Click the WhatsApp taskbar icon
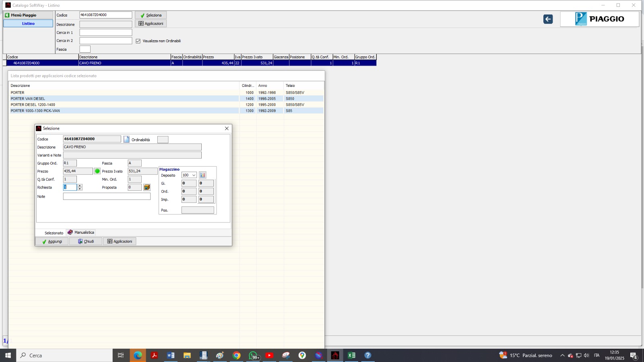644x362 pixels. click(x=253, y=355)
